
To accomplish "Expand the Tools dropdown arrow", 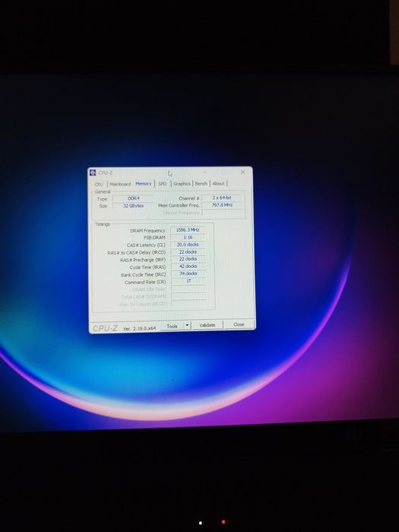I will pyautogui.click(x=187, y=326).
